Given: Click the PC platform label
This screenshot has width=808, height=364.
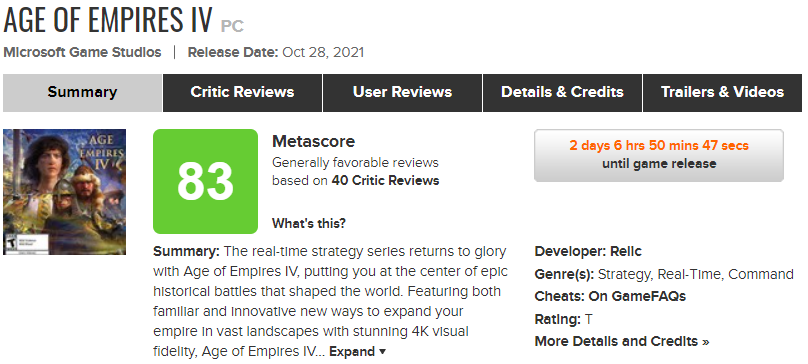Looking at the screenshot, I should [232, 26].
